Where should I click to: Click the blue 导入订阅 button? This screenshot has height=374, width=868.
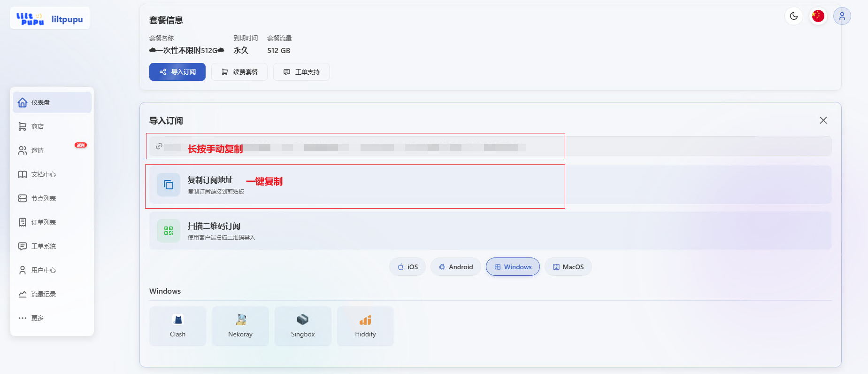click(177, 72)
